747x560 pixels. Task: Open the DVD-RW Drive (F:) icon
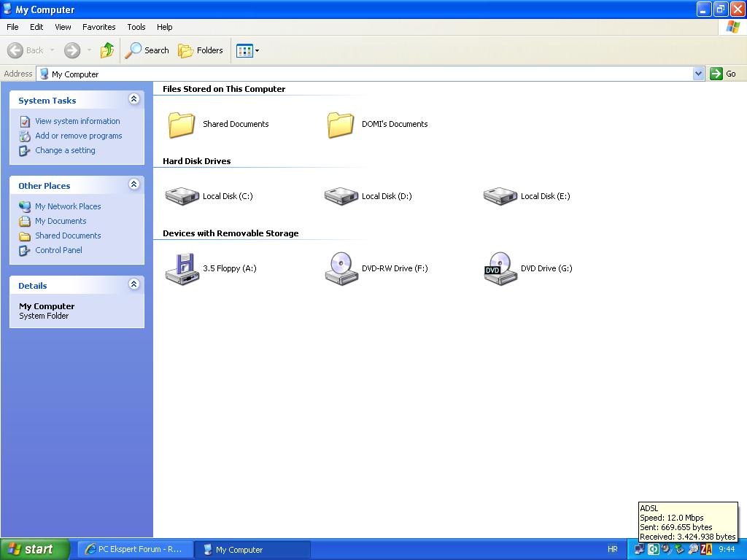click(x=341, y=268)
